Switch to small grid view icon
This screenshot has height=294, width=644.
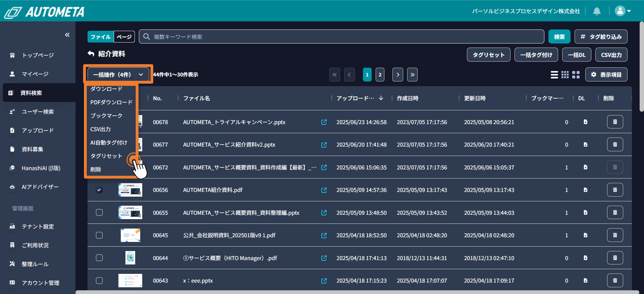point(565,75)
